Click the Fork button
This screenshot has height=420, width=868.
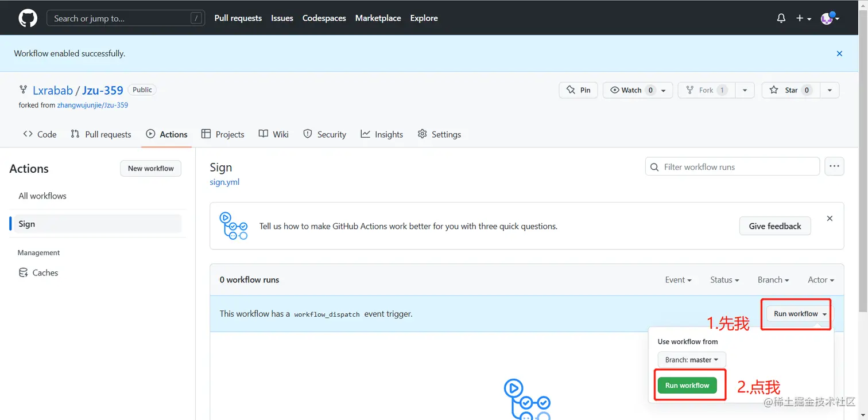(x=707, y=90)
